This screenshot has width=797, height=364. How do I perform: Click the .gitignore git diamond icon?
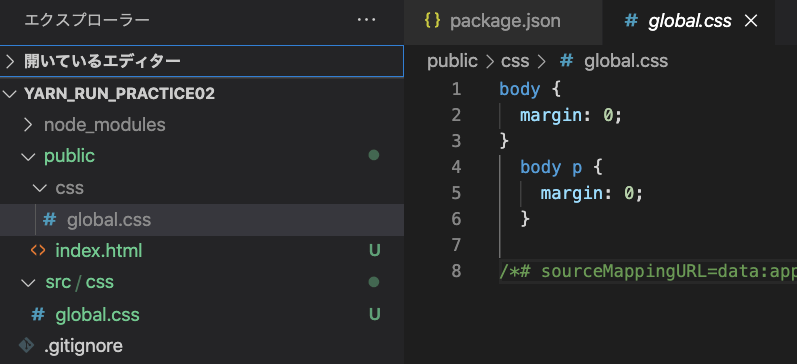coord(26,346)
